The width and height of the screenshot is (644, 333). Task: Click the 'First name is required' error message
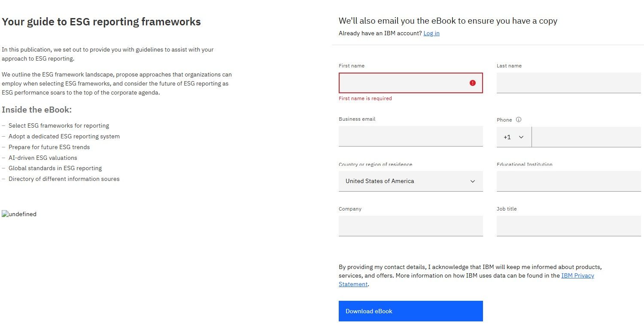(x=365, y=98)
